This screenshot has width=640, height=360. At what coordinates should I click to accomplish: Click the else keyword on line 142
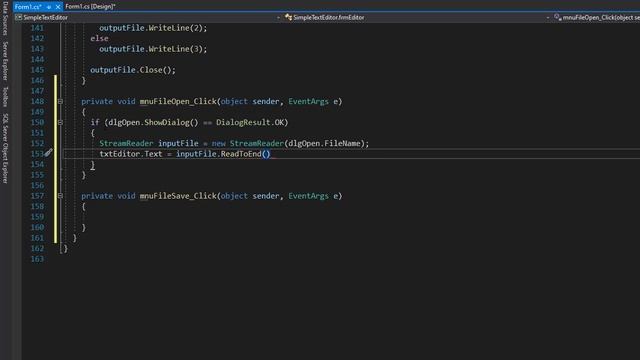pos(99,38)
